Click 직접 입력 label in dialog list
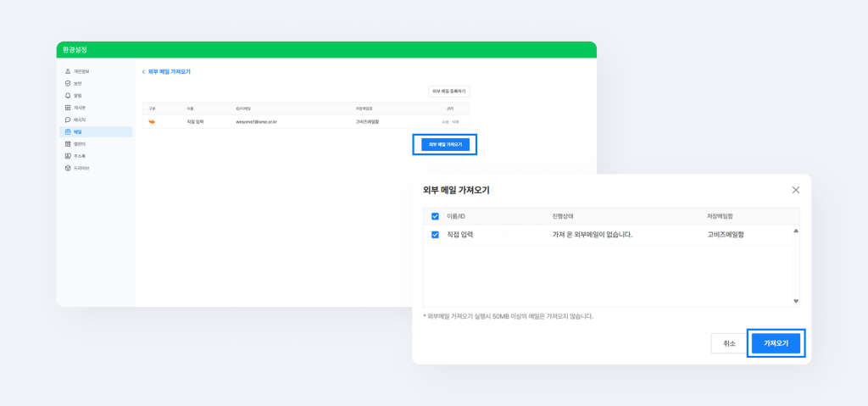 (460, 235)
